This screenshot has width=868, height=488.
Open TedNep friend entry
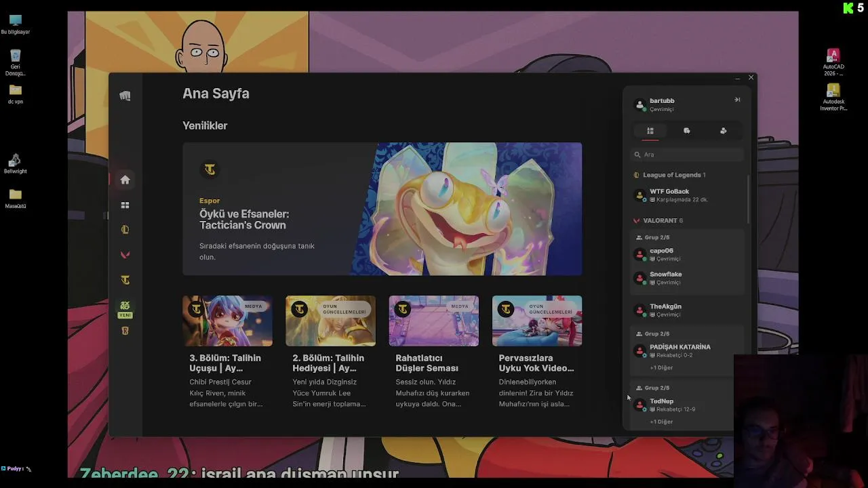point(688,405)
